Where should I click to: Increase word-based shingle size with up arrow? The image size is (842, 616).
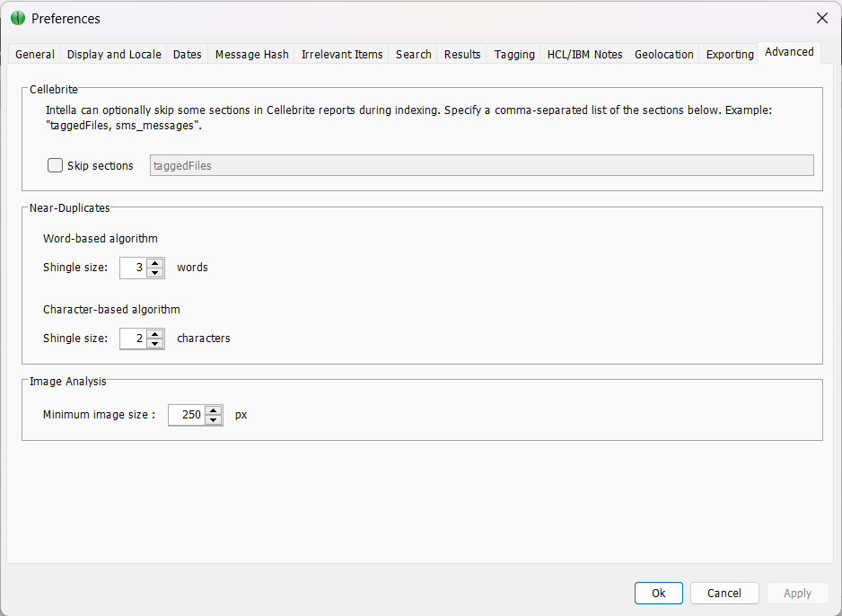coord(155,263)
